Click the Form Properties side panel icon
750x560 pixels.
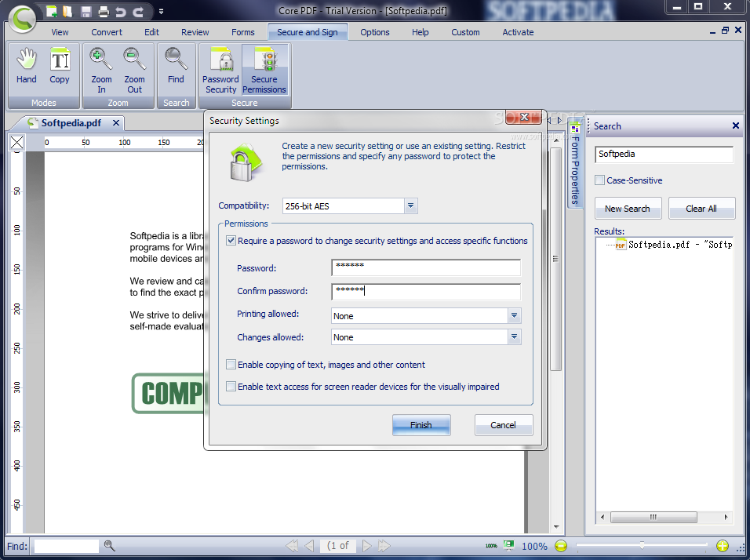(575, 129)
